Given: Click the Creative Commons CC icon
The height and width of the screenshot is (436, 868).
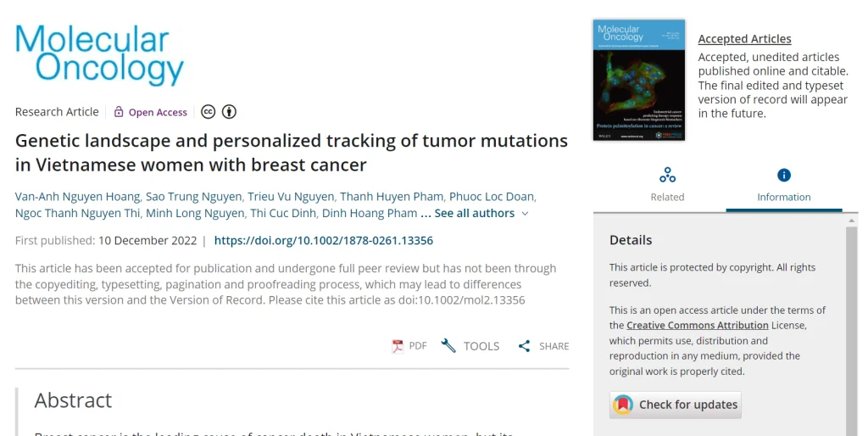Looking at the screenshot, I should [208, 112].
